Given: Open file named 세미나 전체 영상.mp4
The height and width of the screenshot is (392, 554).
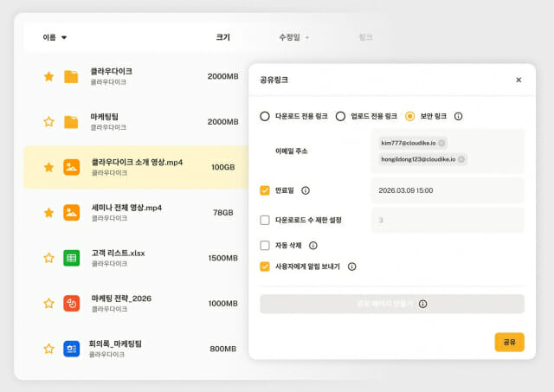Looking at the screenshot, I should click(126, 208).
